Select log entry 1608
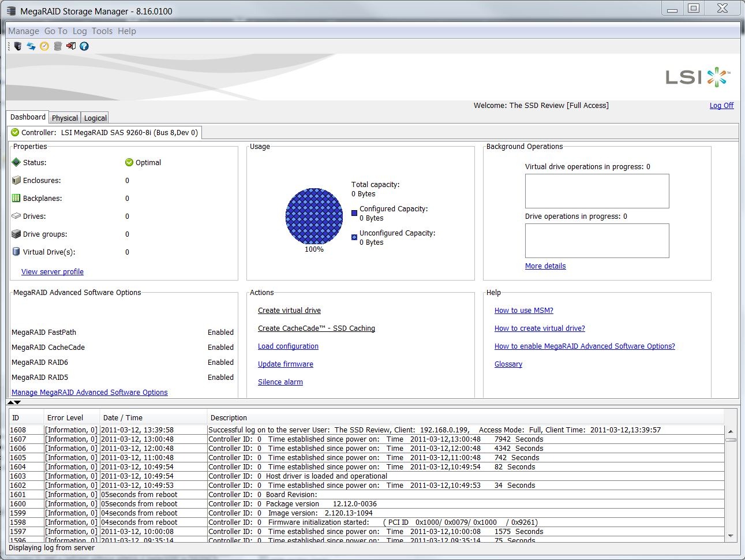745x560 pixels. click(x=366, y=430)
